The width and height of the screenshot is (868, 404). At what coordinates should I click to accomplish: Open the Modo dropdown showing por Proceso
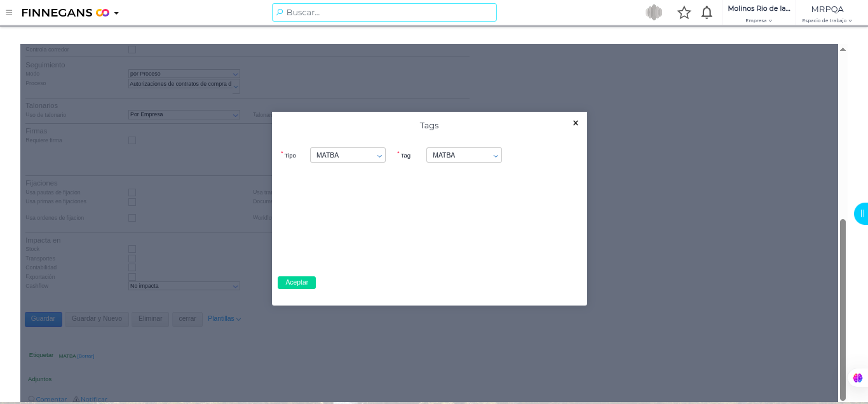pyautogui.click(x=184, y=74)
